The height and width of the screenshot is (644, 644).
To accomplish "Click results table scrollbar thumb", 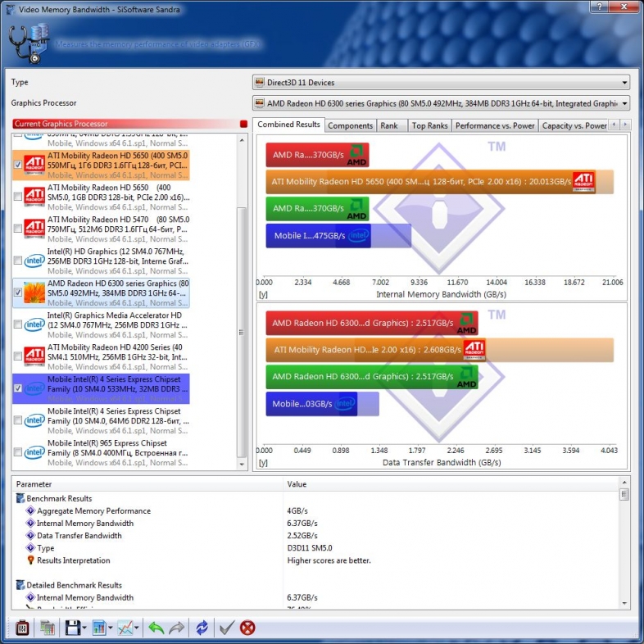I will pyautogui.click(x=624, y=494).
